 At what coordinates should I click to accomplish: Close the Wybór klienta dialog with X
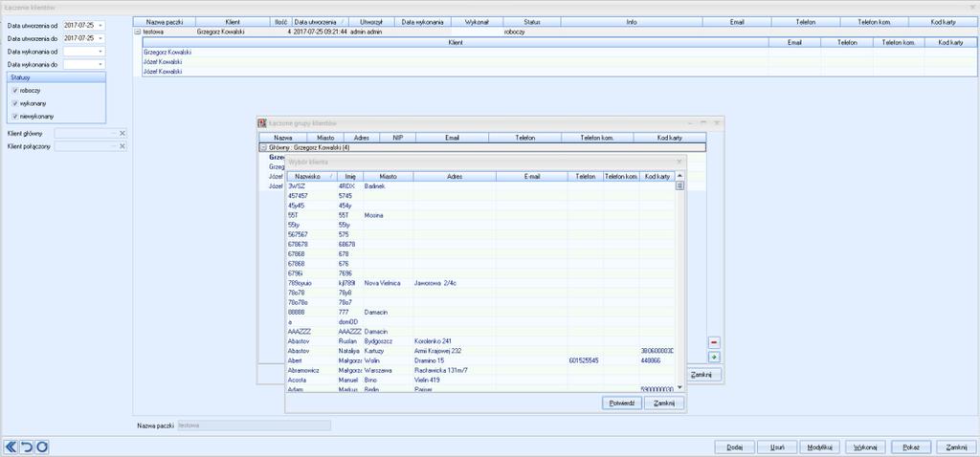(x=679, y=162)
